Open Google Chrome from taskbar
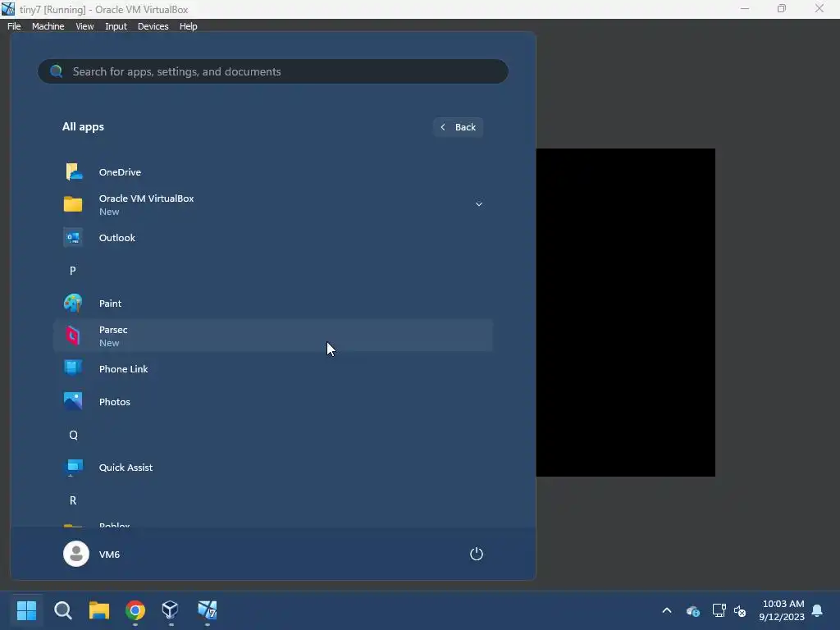 click(x=135, y=609)
